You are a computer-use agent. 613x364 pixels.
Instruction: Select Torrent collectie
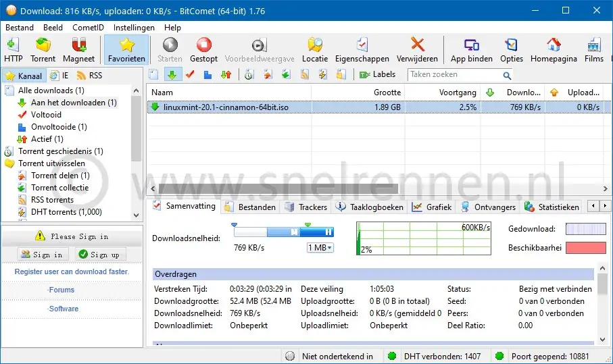[60, 188]
